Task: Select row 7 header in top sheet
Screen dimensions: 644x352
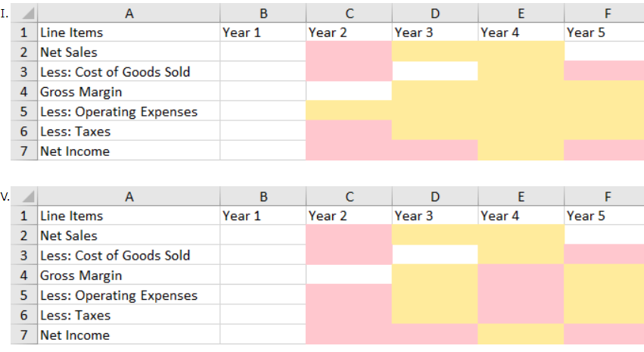Action: tap(25, 151)
